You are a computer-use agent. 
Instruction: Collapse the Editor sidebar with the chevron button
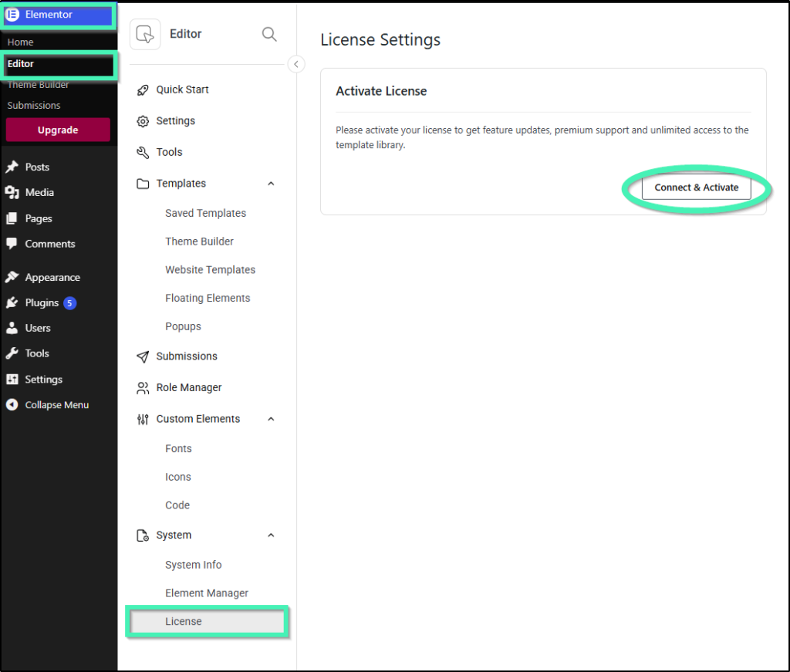[x=296, y=64]
